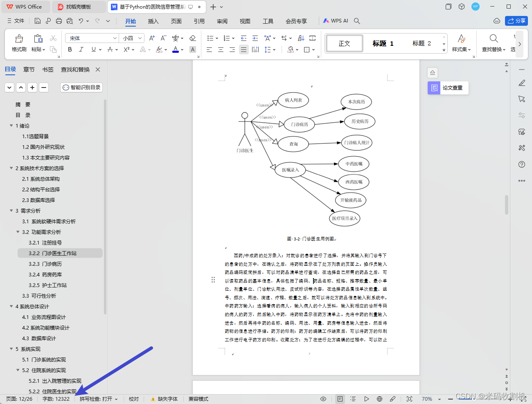This screenshot has height=404, width=532.
Task: Click the paper check (论文查重) icon
Action: (x=434, y=88)
